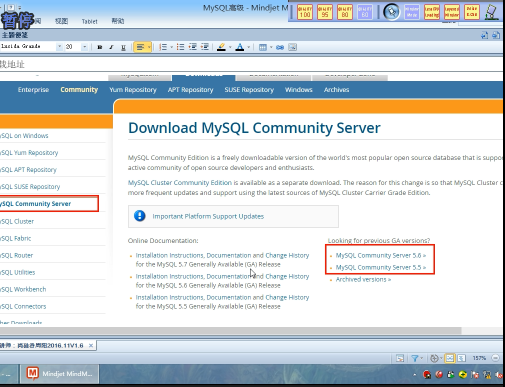The image size is (505, 387).
Task: Click the right notes pane icon at top right
Action: pyautogui.click(x=496, y=35)
